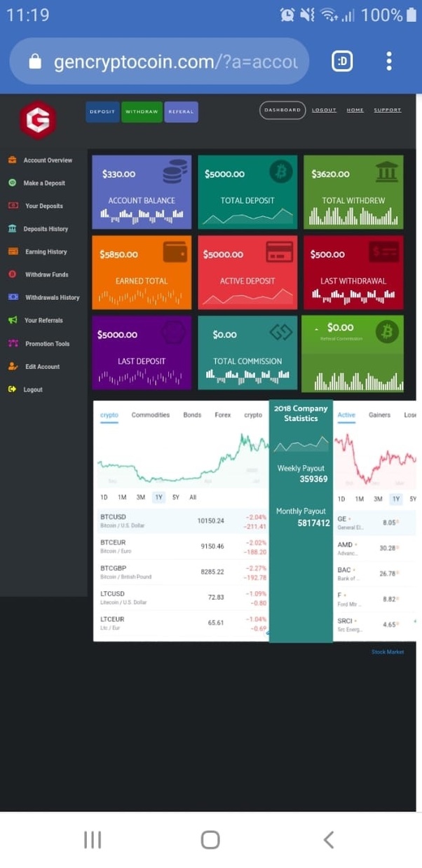The image size is (422, 868).
Task: Tap the Android home navigation button
Action: point(210,839)
